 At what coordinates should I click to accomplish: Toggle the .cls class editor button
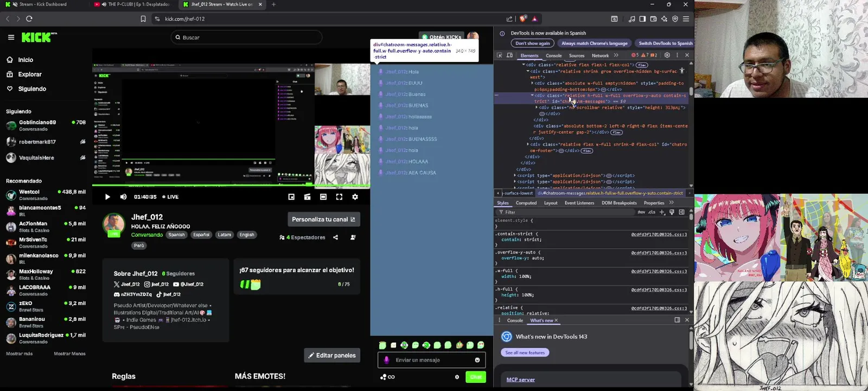coord(652,212)
